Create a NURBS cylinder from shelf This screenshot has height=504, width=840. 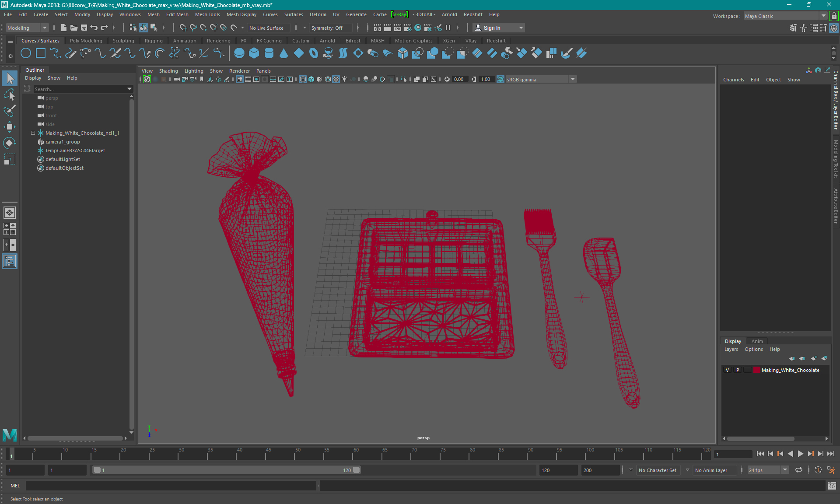269,53
